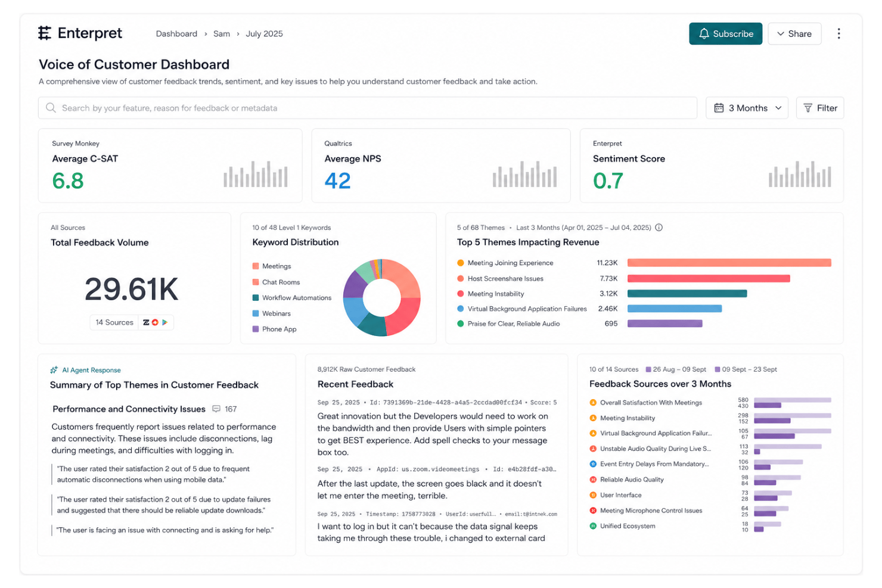The image size is (882, 588).
Task: Click the comment icon beside 167
Action: point(216,409)
